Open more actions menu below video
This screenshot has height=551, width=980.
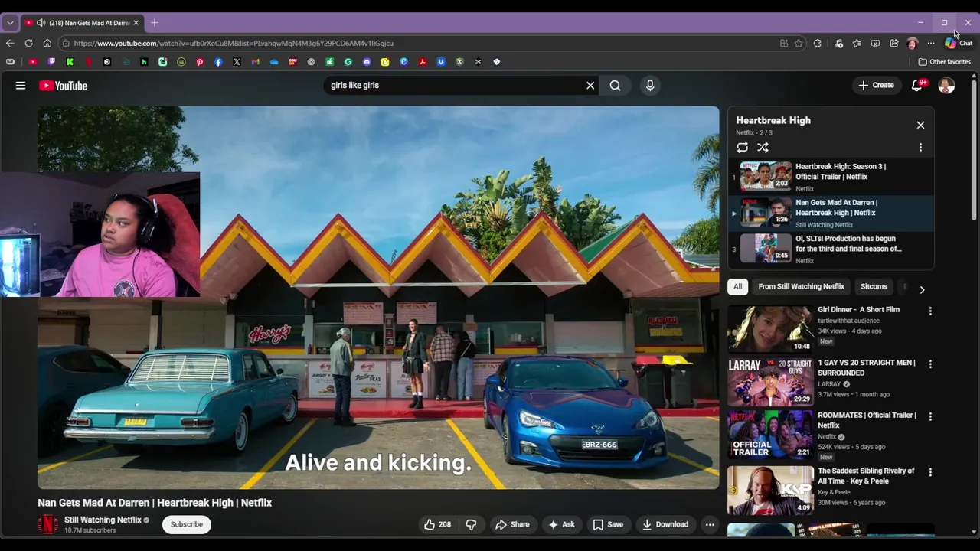[710, 524]
